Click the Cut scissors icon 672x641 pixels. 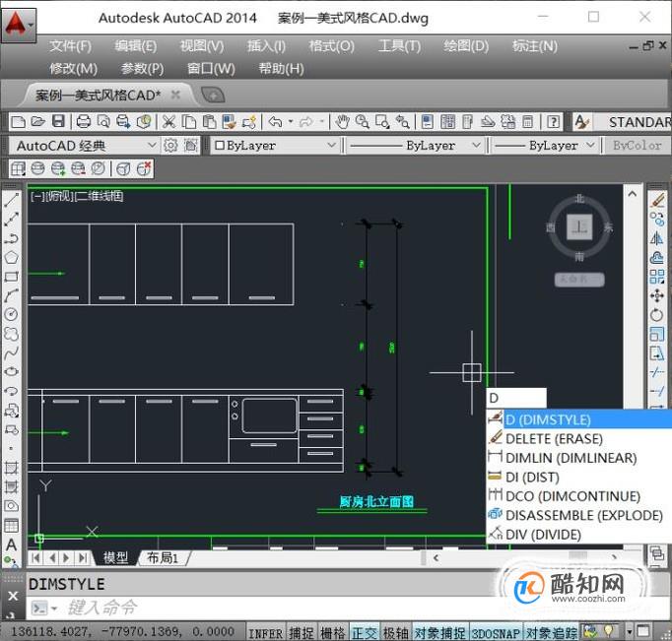(168, 122)
